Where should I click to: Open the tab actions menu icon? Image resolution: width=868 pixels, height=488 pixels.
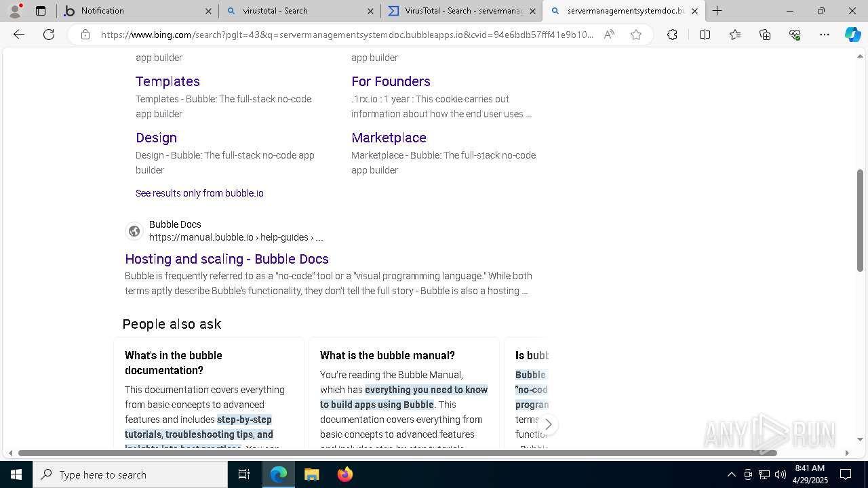(41, 11)
